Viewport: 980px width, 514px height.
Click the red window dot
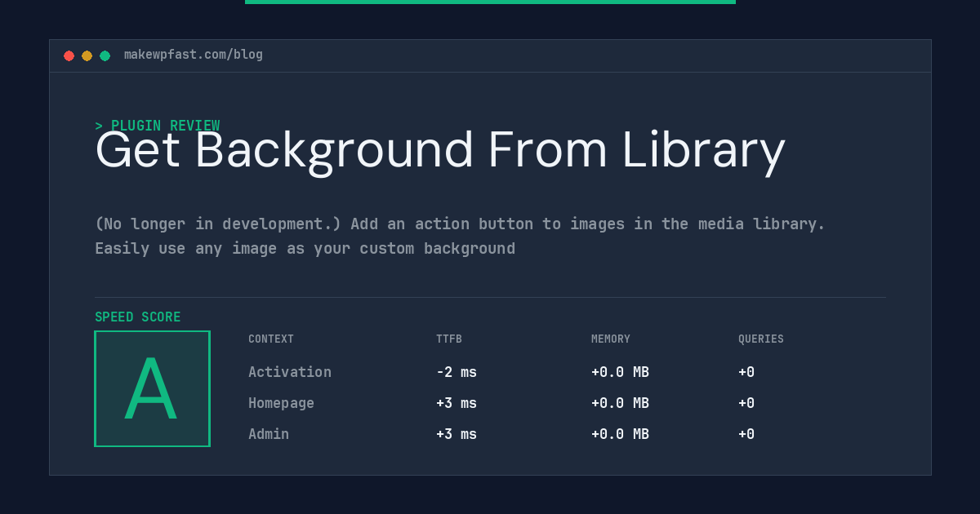click(x=69, y=55)
